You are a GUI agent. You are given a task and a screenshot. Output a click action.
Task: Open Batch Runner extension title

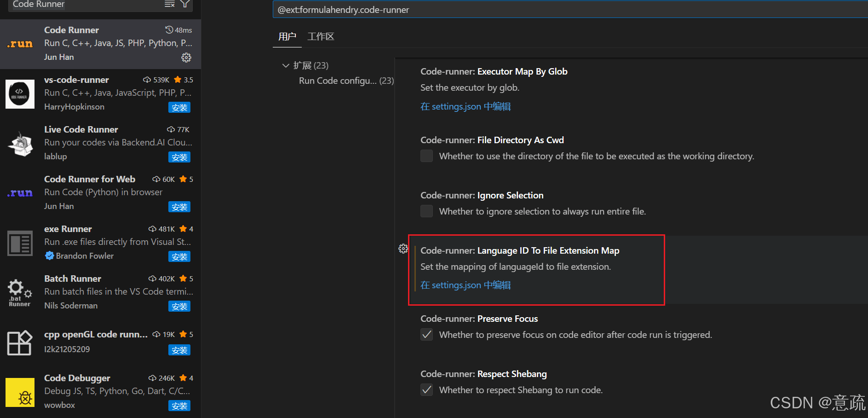[x=73, y=279]
